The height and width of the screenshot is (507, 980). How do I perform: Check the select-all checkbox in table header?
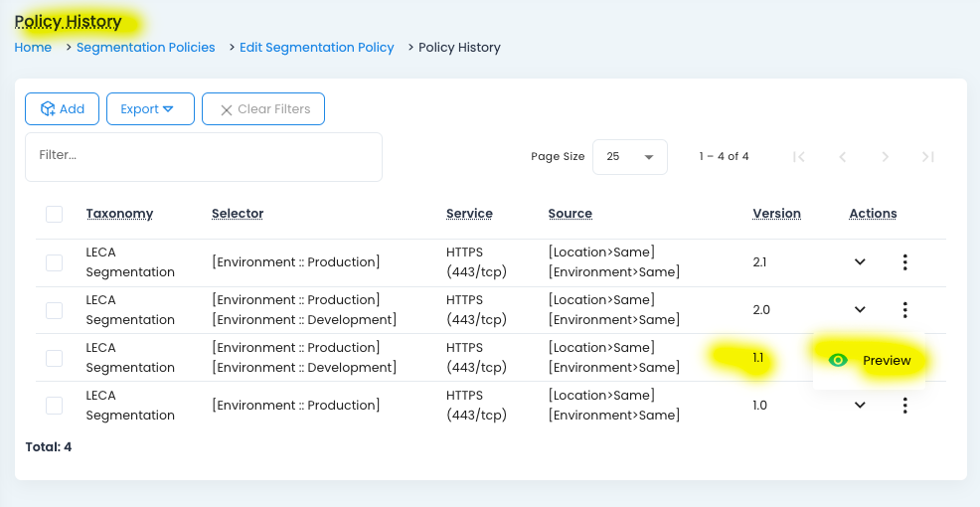(x=55, y=215)
